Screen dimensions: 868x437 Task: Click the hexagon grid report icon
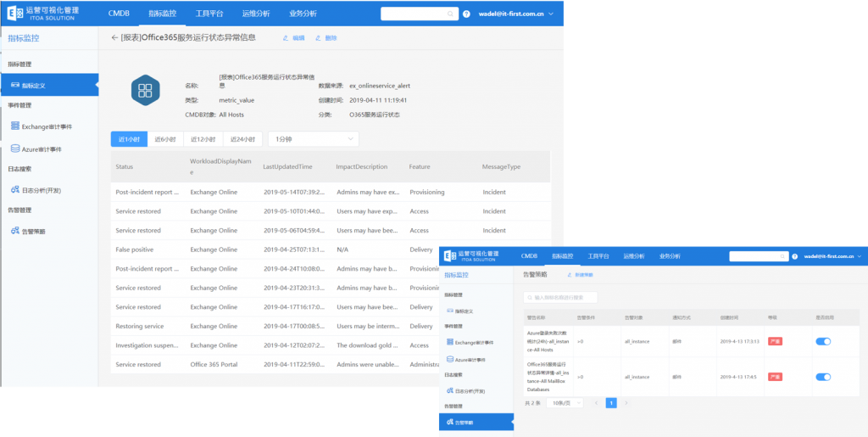click(x=145, y=91)
